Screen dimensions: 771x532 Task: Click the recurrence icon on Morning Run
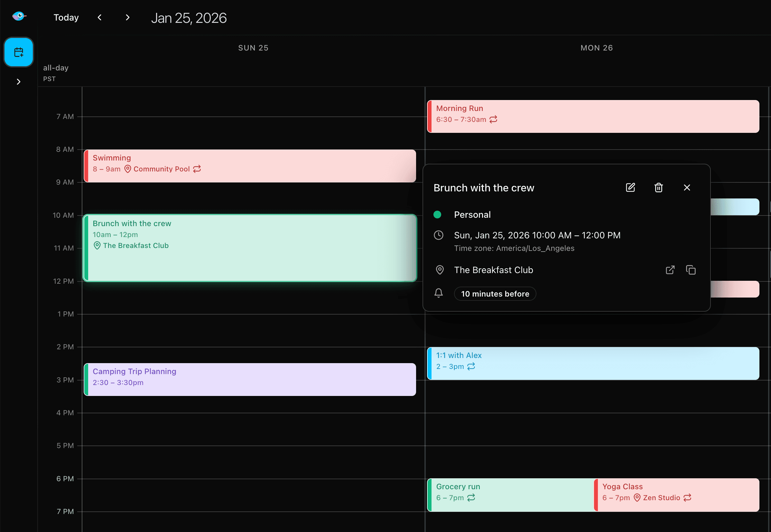tap(493, 119)
